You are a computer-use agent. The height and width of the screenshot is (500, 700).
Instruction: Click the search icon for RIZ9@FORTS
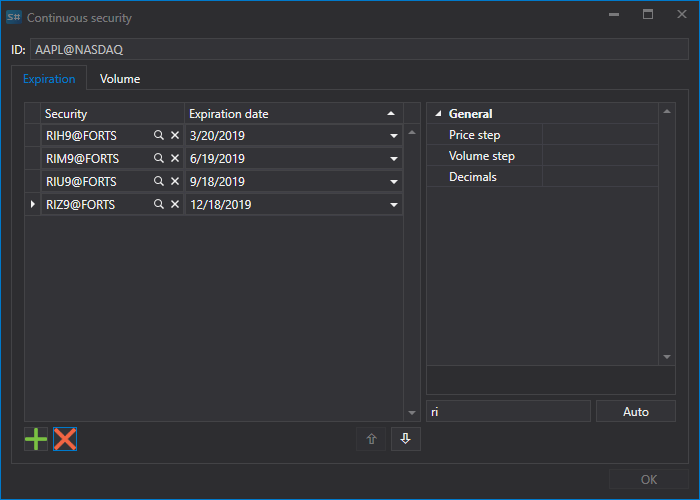click(158, 204)
